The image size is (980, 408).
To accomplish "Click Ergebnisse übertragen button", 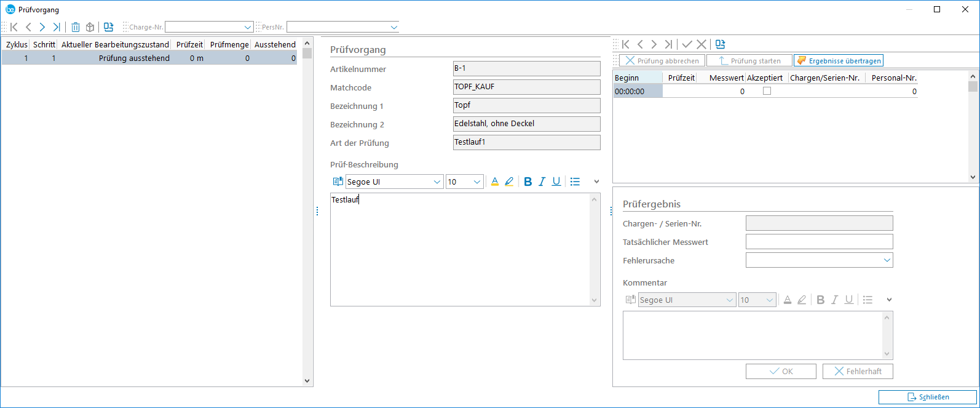I will pos(839,60).
